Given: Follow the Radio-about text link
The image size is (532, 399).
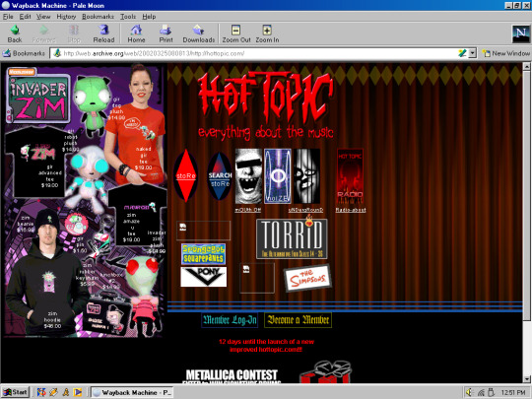Looking at the screenshot, I should tap(351, 210).
